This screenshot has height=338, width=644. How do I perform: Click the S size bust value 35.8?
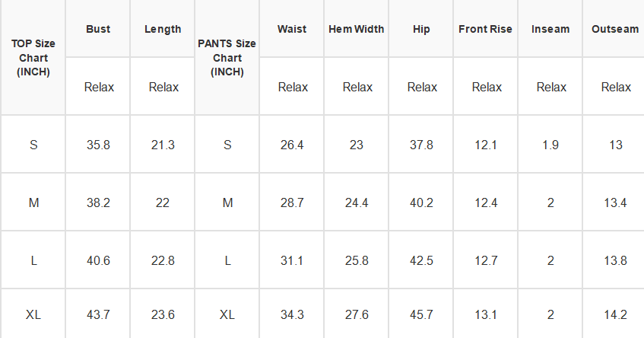98,145
